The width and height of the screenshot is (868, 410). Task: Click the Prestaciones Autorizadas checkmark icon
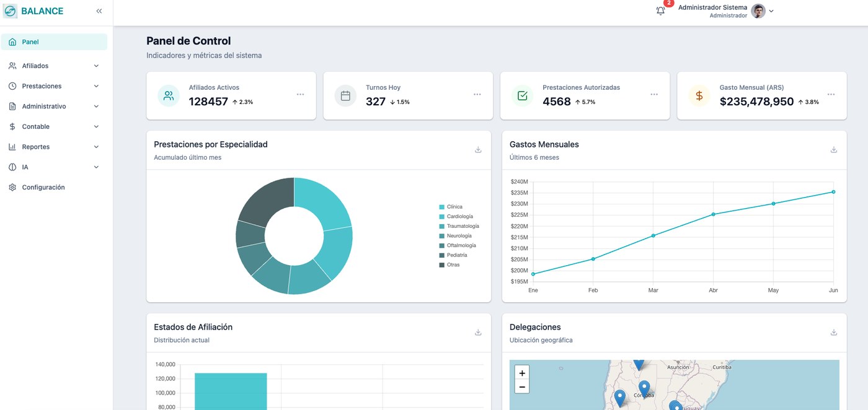pos(523,96)
